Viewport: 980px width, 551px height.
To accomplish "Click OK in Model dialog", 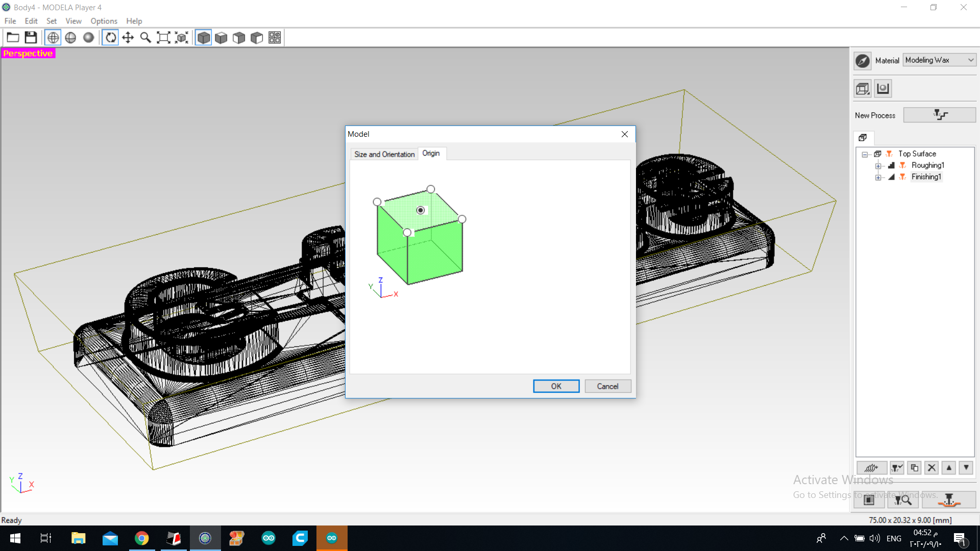I will click(556, 386).
